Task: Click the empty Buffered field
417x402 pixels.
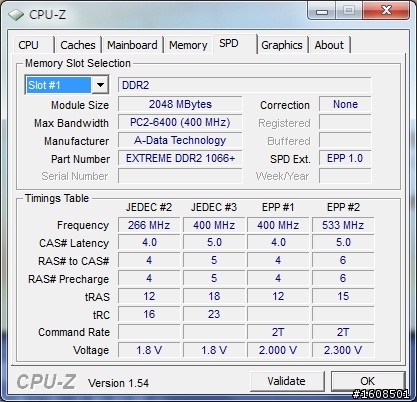Action: (345, 140)
